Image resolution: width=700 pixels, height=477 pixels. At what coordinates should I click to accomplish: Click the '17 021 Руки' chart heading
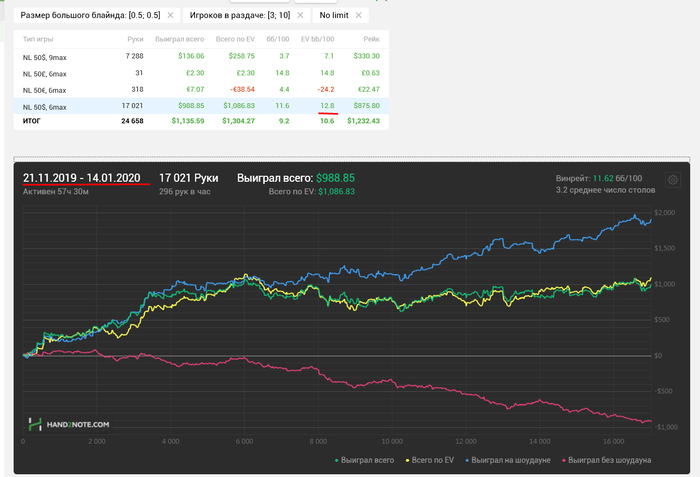(x=188, y=178)
